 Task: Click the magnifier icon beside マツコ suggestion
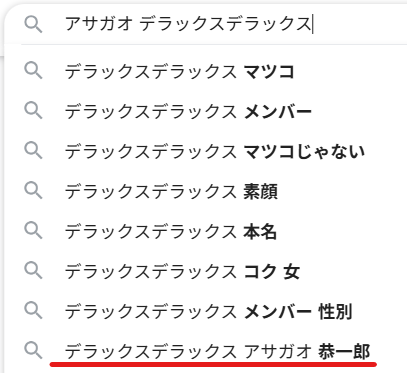(x=33, y=71)
